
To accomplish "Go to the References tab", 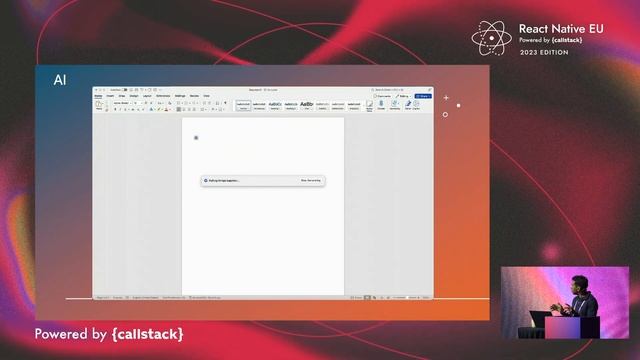I will click(x=163, y=96).
